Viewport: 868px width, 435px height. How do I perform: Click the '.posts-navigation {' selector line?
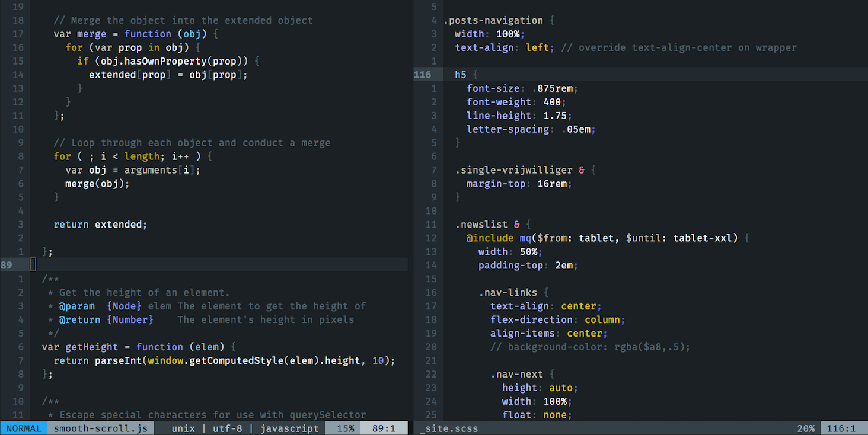click(x=499, y=20)
